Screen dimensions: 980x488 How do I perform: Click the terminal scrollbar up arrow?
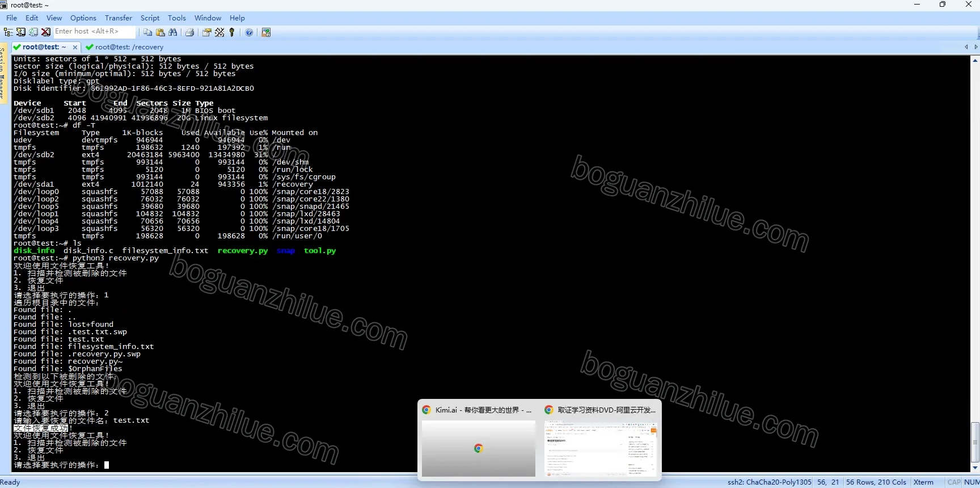click(975, 60)
